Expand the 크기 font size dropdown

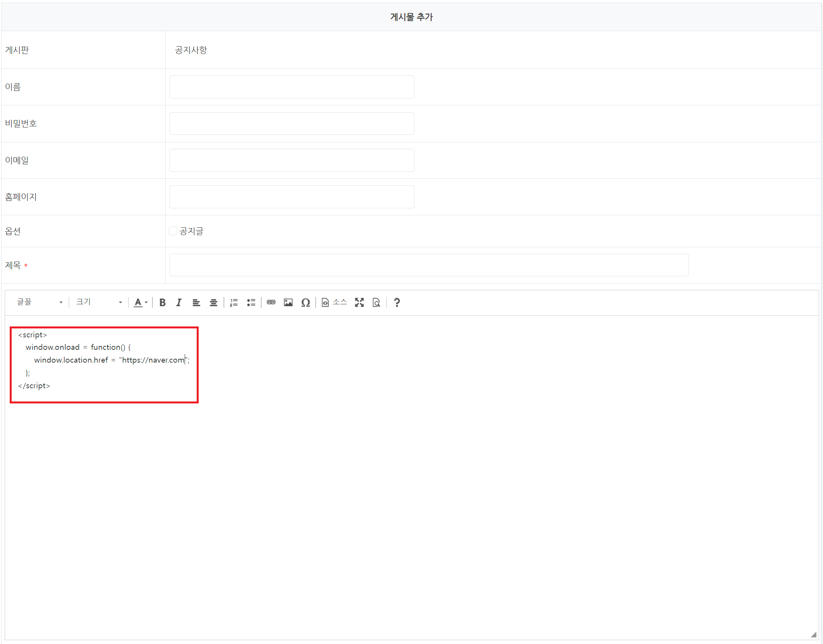coord(99,302)
